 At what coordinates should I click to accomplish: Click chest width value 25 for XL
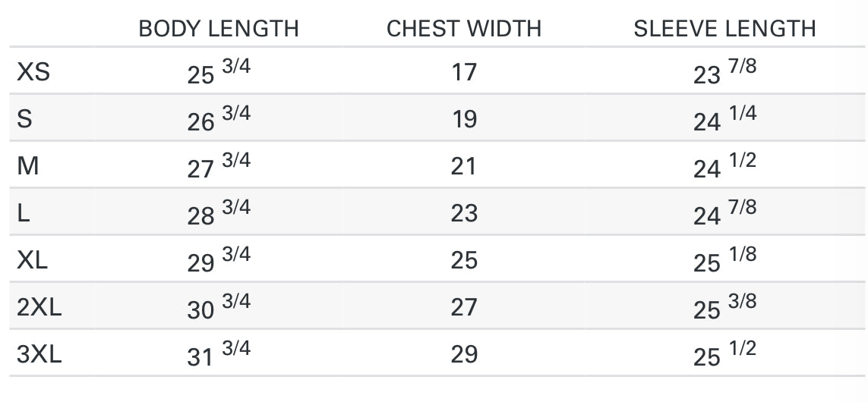[464, 260]
